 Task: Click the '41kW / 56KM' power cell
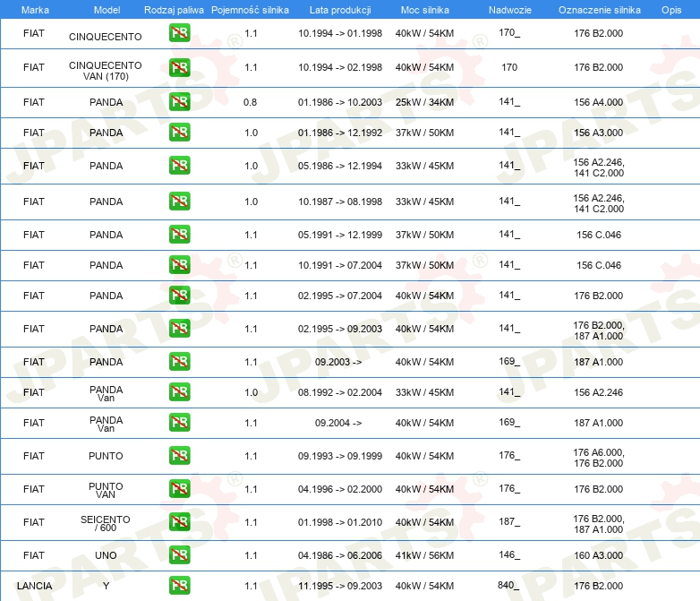click(424, 555)
